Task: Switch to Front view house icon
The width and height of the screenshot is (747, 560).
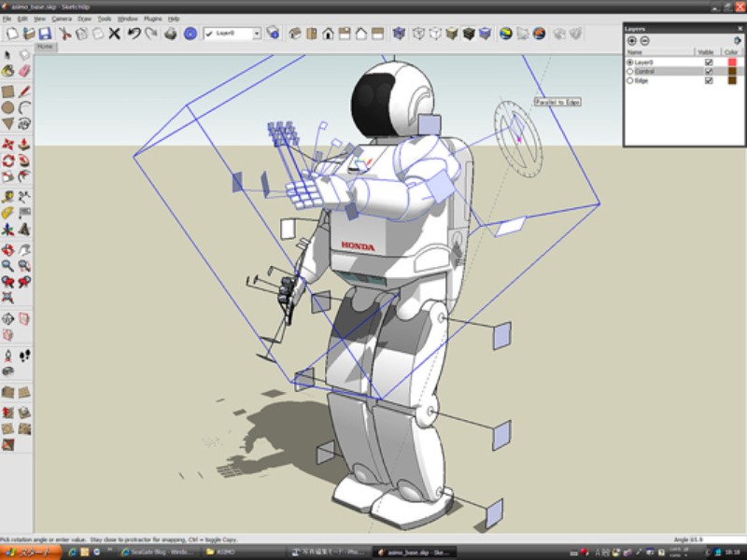Action: pos(328,34)
